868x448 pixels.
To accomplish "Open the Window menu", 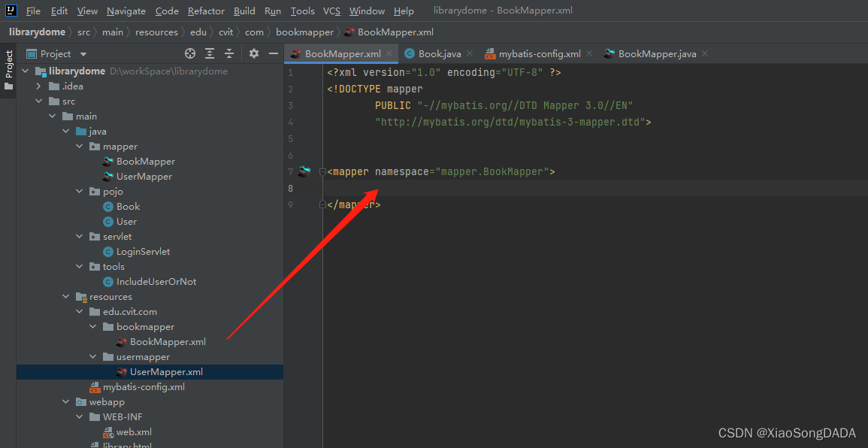I will pyautogui.click(x=367, y=11).
